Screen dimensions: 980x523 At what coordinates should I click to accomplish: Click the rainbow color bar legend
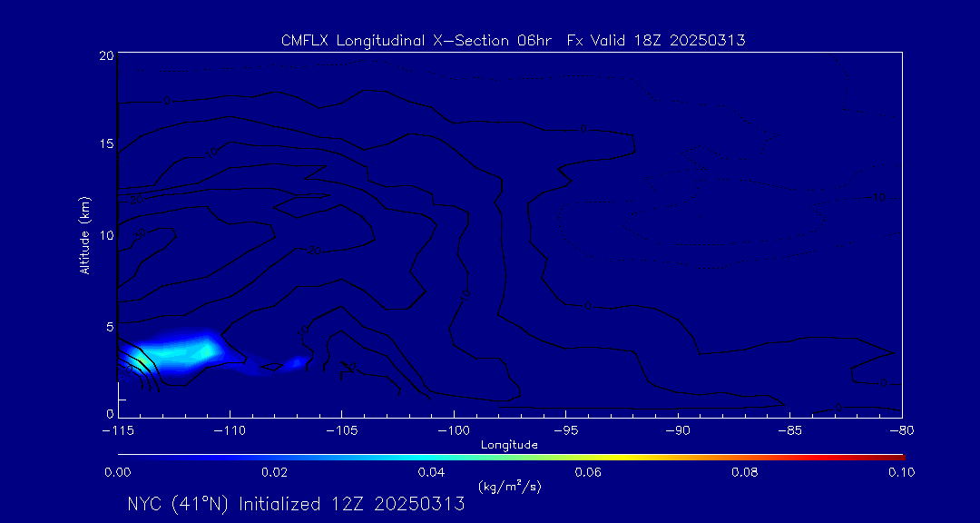(x=511, y=458)
